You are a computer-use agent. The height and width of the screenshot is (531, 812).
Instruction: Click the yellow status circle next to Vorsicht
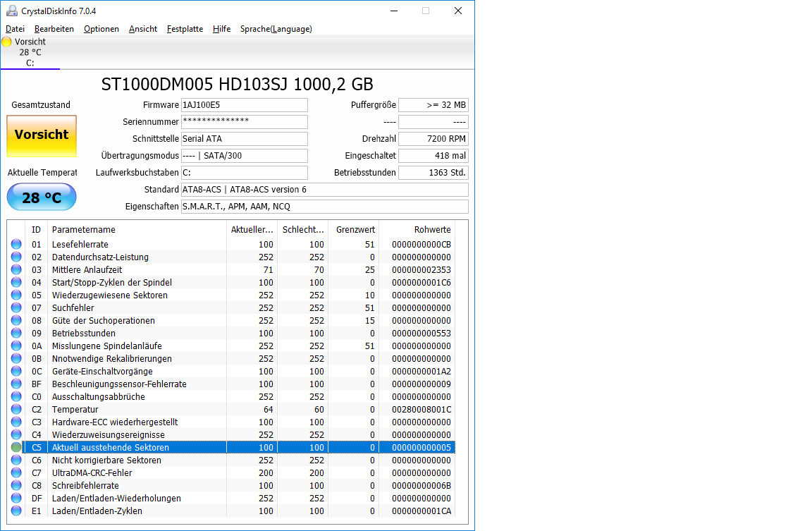click(7, 42)
